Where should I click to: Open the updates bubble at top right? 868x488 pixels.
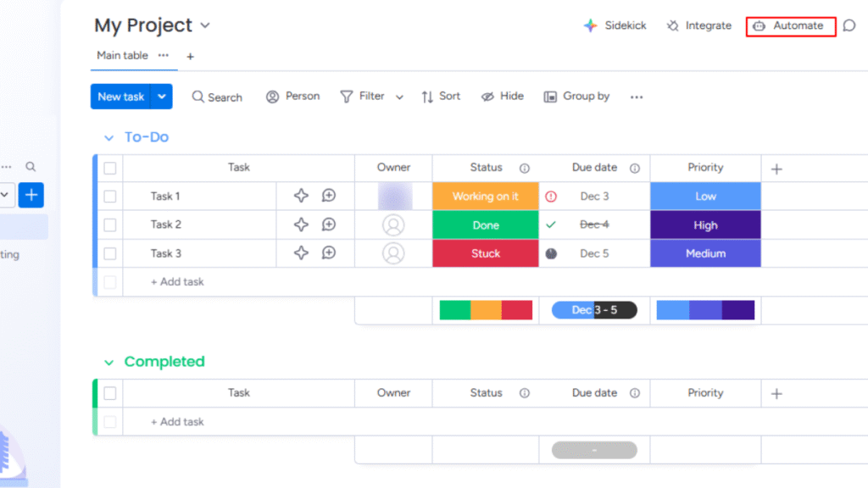850,25
